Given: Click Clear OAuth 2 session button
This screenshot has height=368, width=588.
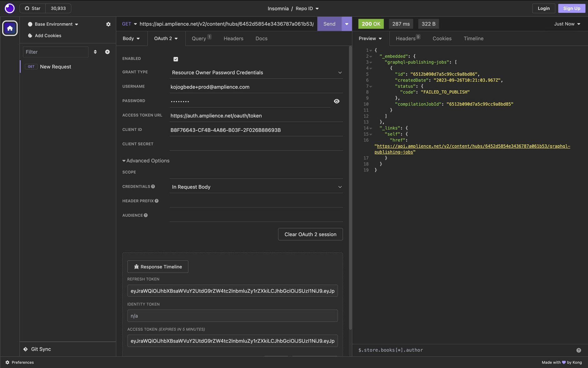Looking at the screenshot, I should [x=310, y=234].
